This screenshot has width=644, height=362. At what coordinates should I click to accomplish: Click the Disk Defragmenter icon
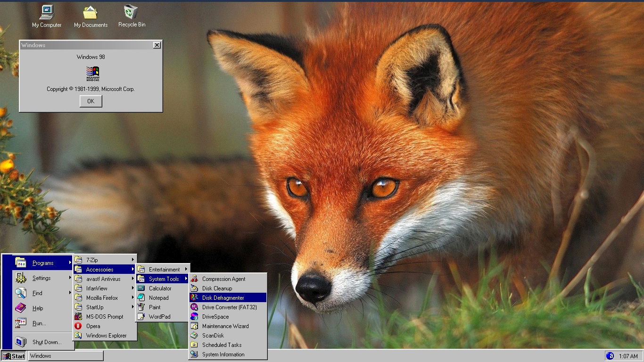tap(194, 298)
